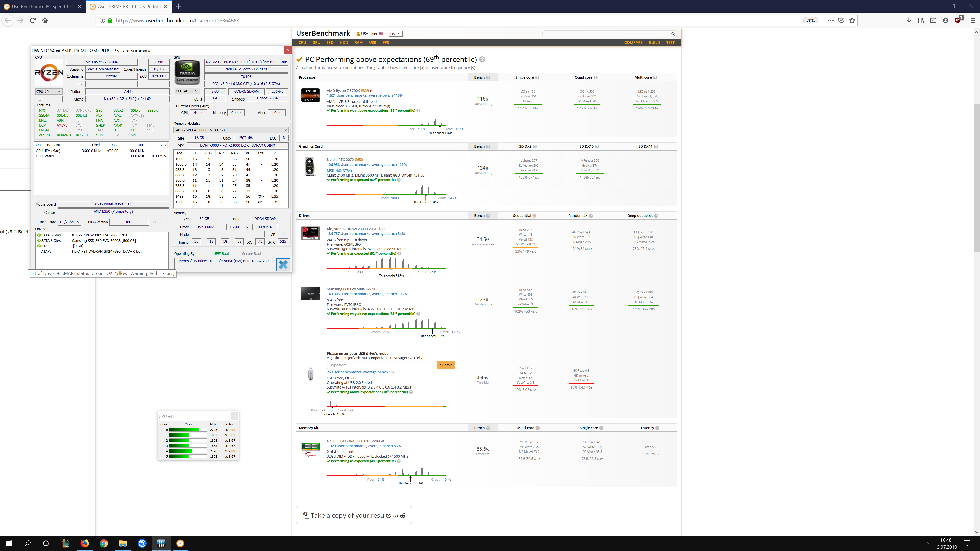Open the G Skill memory module dropdown
This screenshot has height=551, width=980.
tap(230, 130)
